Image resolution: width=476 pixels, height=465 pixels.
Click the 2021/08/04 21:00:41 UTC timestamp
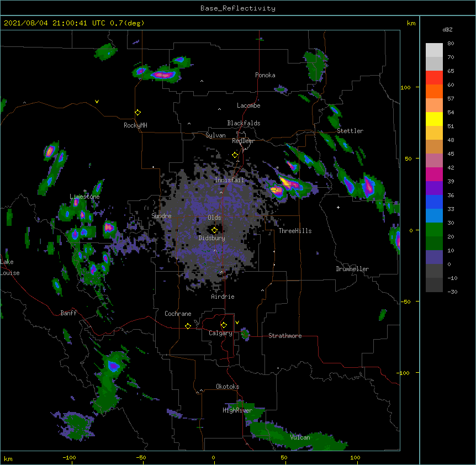coord(55,23)
